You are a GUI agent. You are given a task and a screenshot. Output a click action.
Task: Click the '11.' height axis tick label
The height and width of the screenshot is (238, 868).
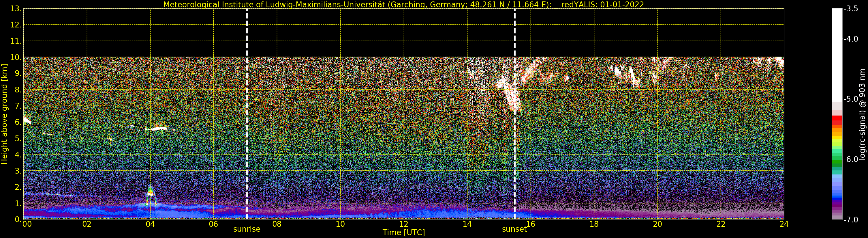16,41
